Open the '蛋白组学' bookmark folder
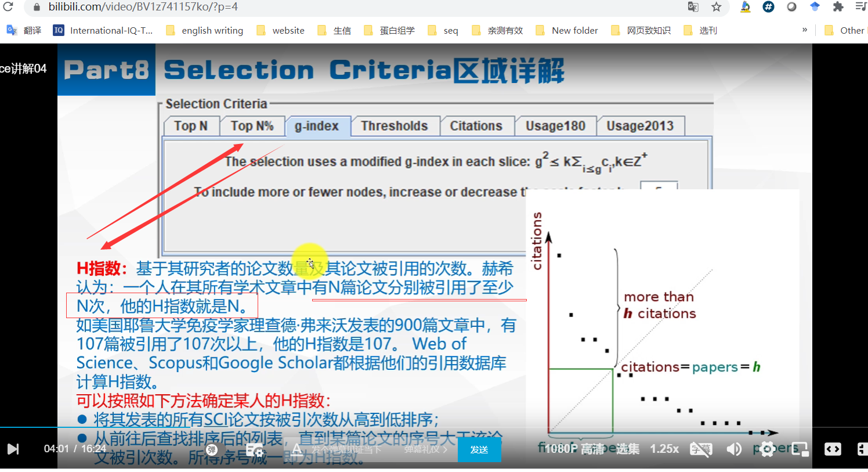 coord(389,30)
